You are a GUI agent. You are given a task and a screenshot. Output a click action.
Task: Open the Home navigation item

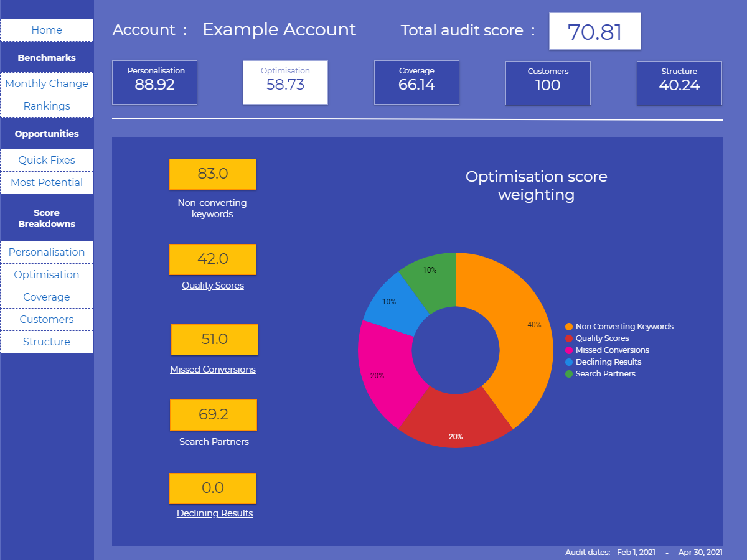point(47,30)
